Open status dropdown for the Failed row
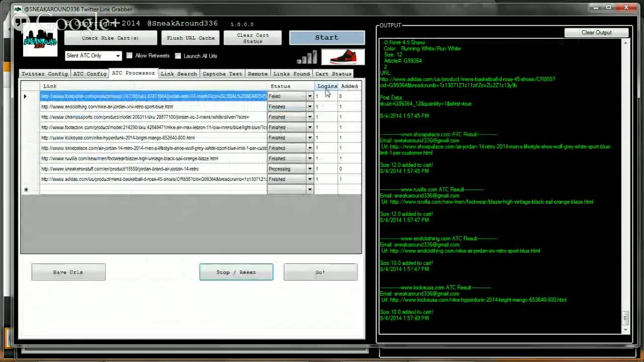 click(309, 96)
